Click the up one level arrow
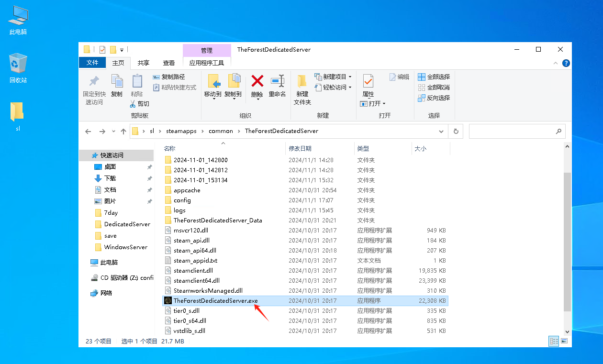 [123, 131]
